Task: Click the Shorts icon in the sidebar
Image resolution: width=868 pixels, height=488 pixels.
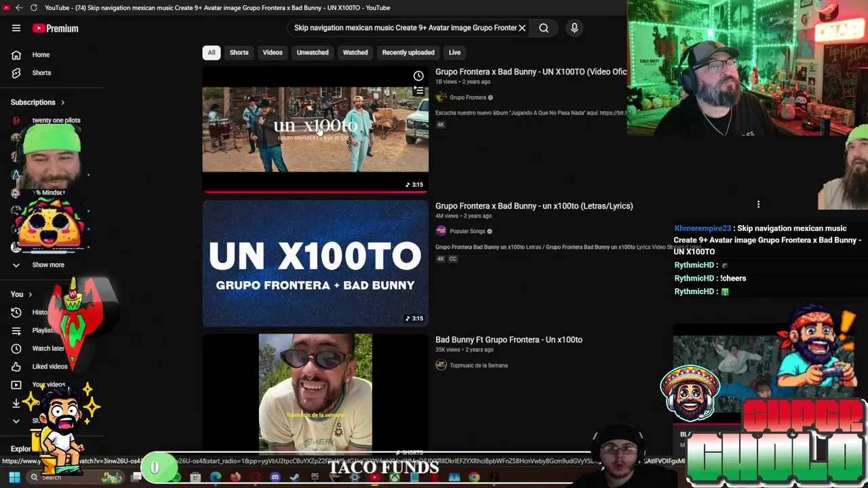Action: (x=16, y=73)
